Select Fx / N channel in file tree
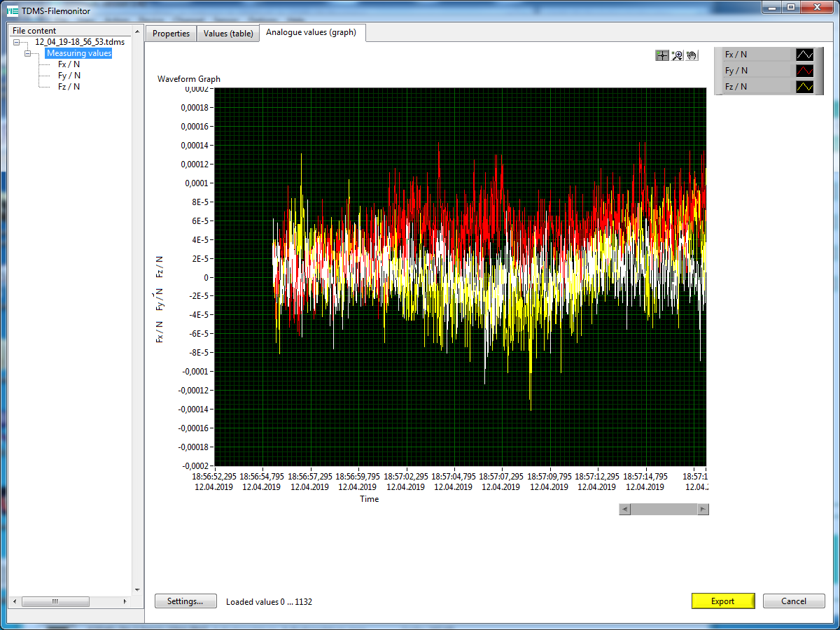Screen dimensions: 840x630 tap(69, 64)
